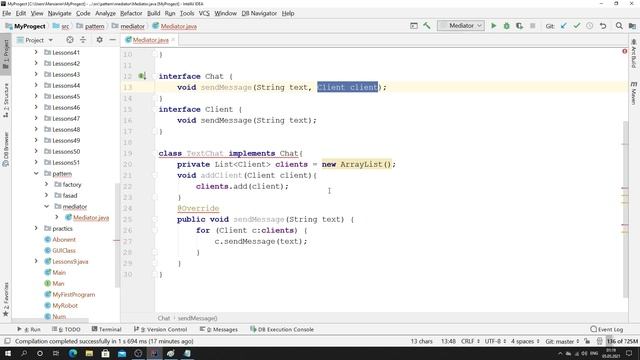
Task: Expand the practics folder
Action: click(x=36, y=229)
